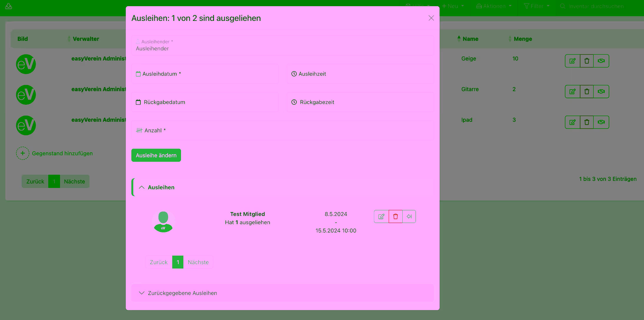Click the Ausleihe ändern button
The height and width of the screenshot is (320, 644).
pos(156,155)
